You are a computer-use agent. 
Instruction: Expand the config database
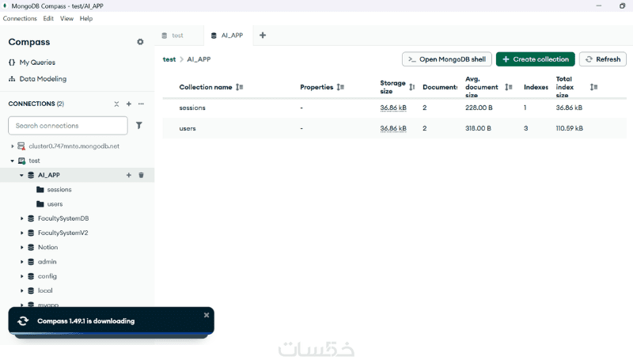point(21,276)
